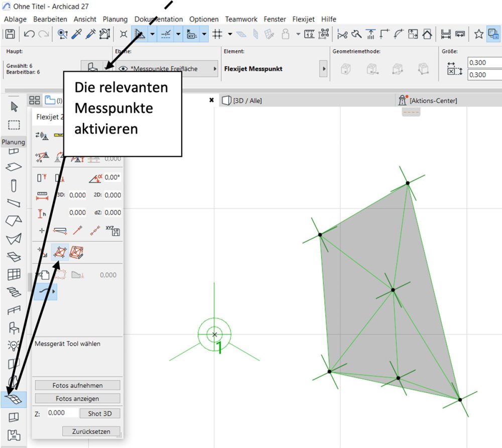Select the Column tool in the toolbox
The width and height of the screenshot is (502, 448).
pos(14,186)
